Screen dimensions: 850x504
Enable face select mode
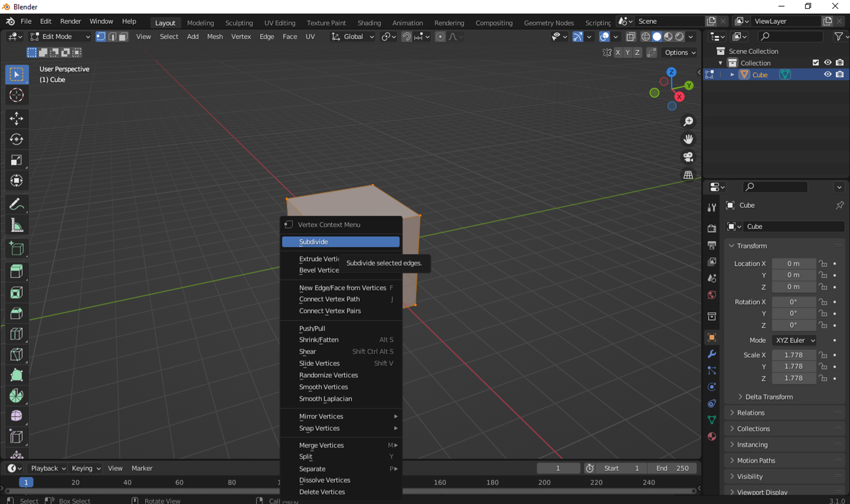point(123,37)
